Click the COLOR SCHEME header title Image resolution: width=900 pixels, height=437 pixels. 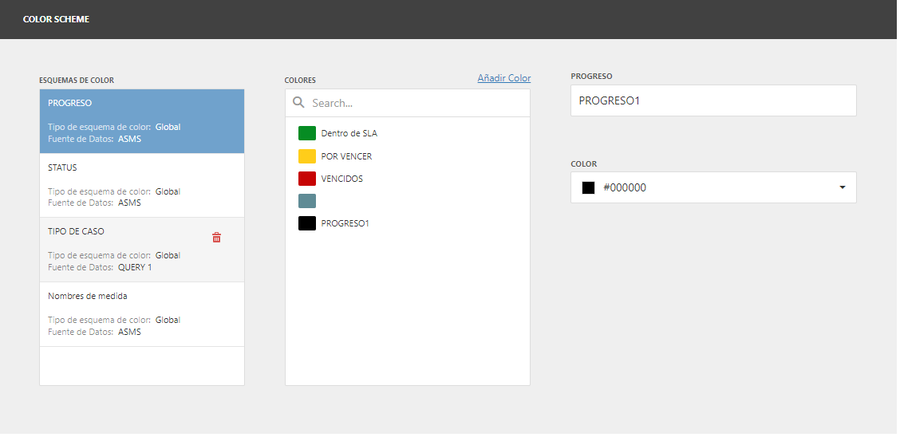click(x=56, y=20)
